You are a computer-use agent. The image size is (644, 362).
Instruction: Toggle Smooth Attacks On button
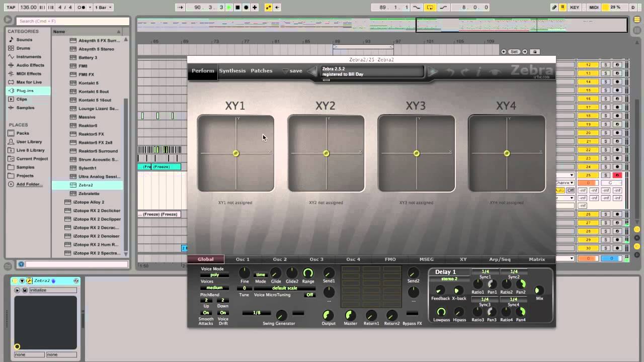(x=206, y=313)
